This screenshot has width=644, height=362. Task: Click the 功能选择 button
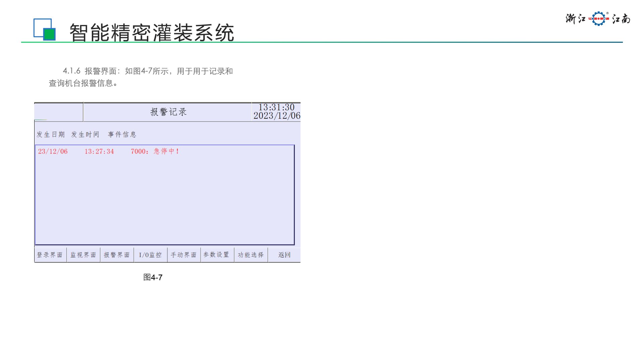[x=251, y=255]
